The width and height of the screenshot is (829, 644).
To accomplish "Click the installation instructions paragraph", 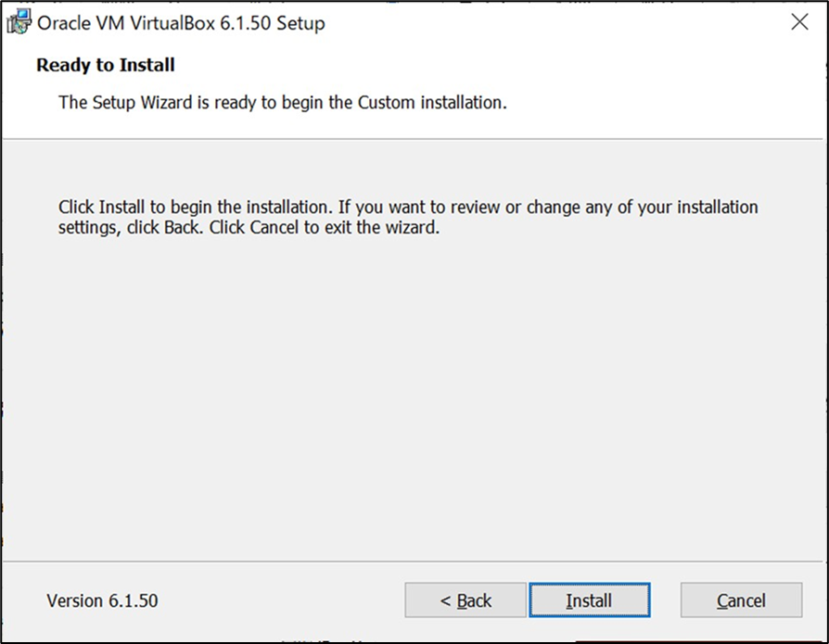I will pyautogui.click(x=408, y=217).
